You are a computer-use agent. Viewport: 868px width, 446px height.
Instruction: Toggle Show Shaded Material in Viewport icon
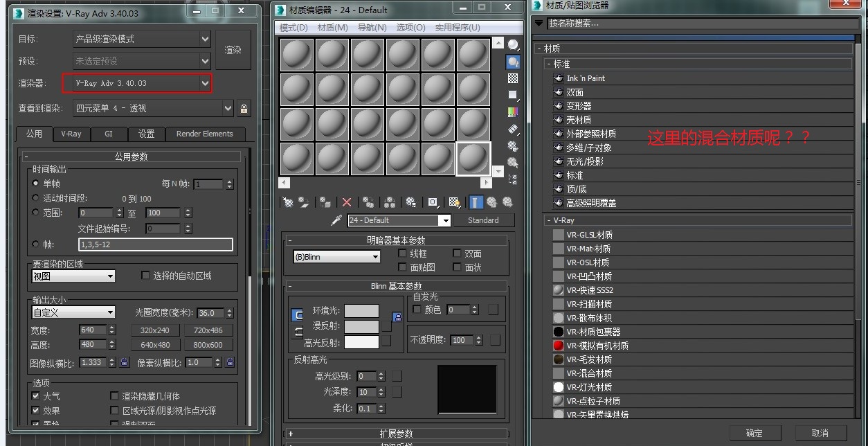[454, 202]
